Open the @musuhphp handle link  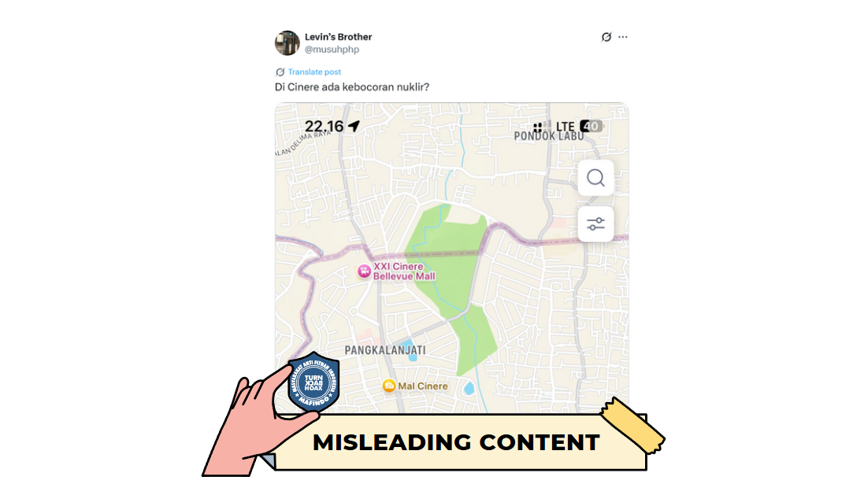point(332,50)
